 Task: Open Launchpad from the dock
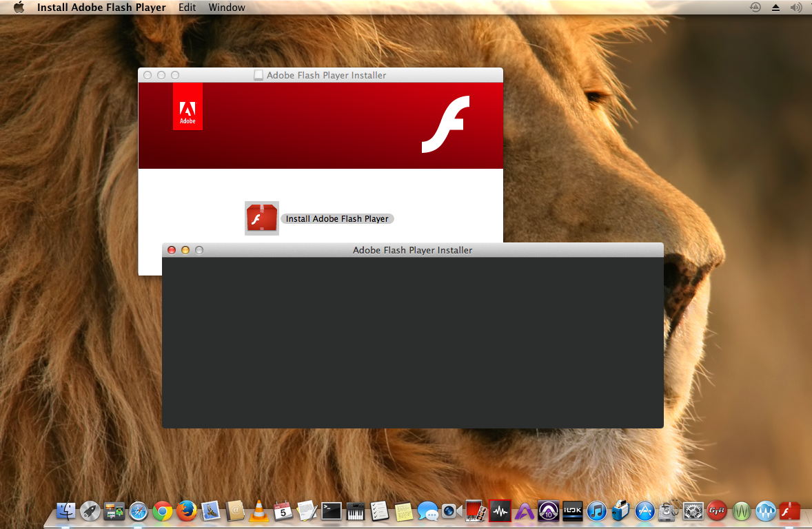click(x=90, y=511)
